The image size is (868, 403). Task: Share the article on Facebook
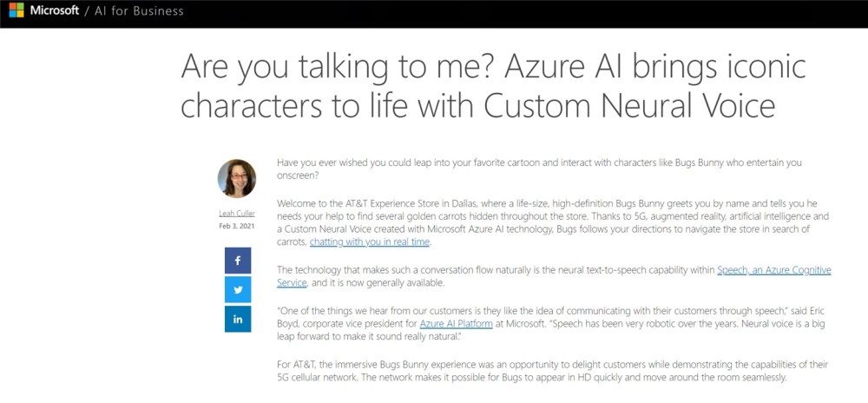point(238,261)
